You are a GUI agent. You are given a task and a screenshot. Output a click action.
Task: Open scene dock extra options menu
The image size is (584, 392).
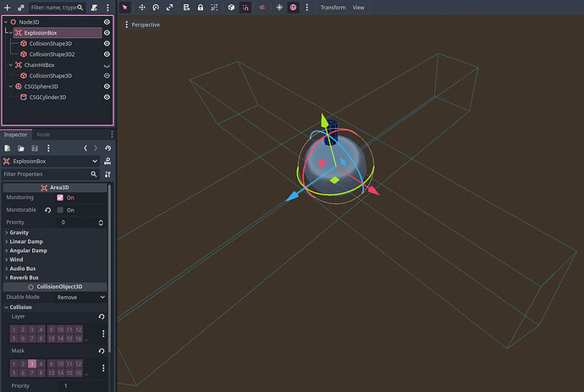click(107, 8)
